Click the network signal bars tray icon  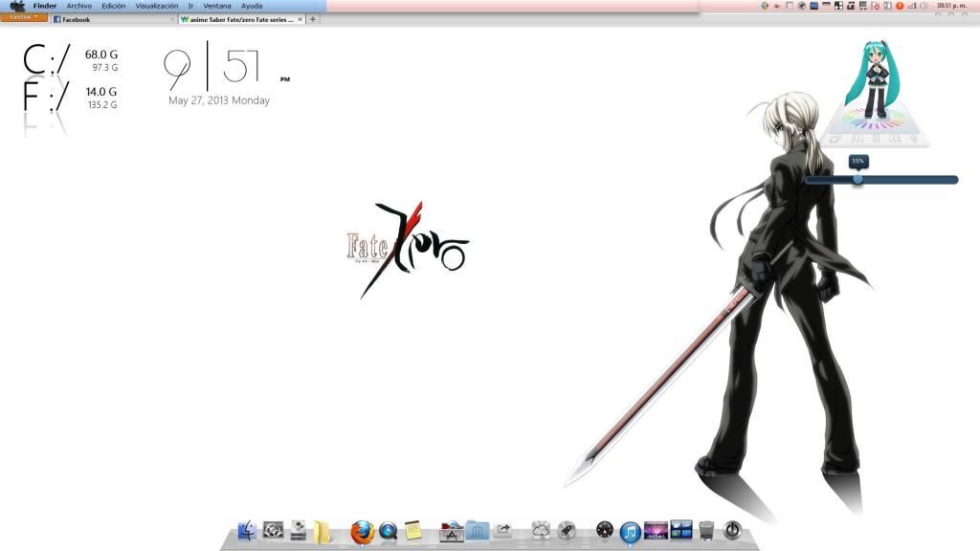(x=912, y=6)
